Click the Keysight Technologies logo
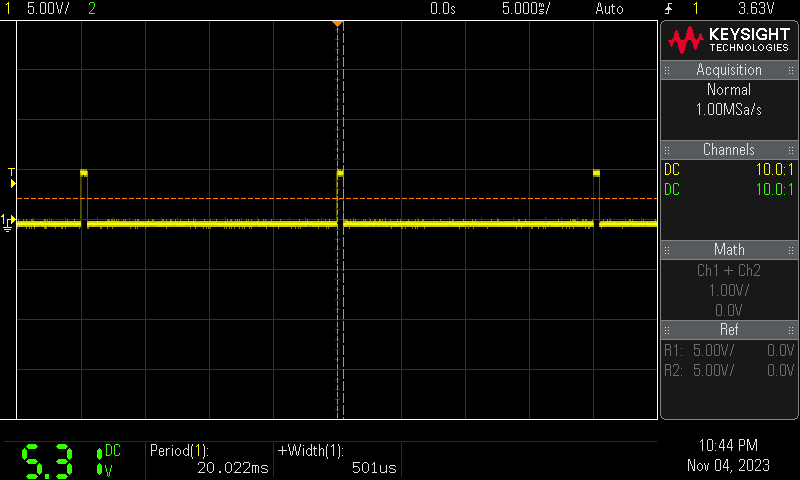The height and width of the screenshot is (480, 800). pos(729,39)
